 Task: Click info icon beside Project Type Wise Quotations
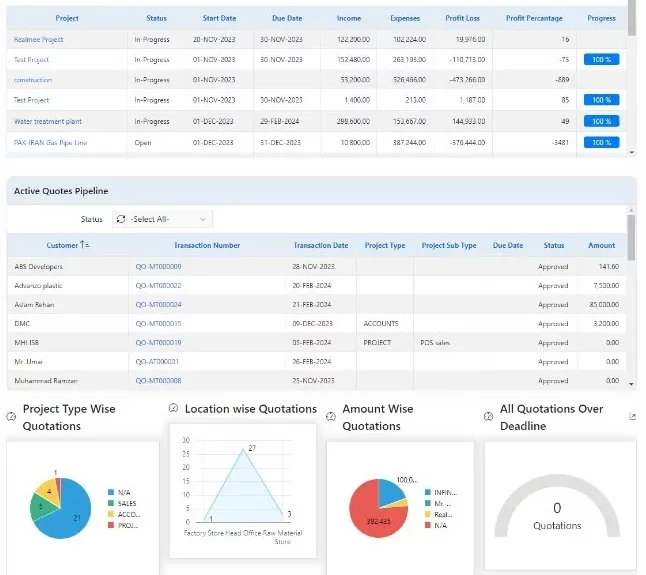point(11,416)
